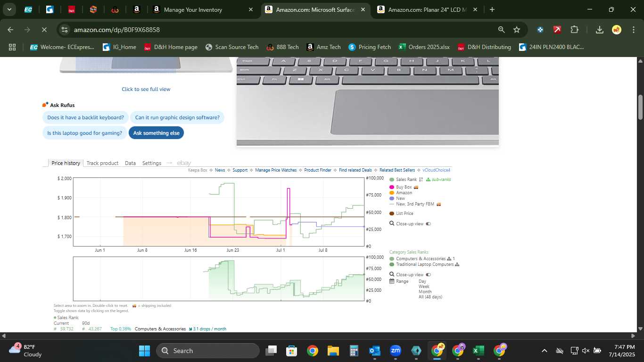This screenshot has width=644, height=362.
Task: Click Ask something else button
Action: tap(157, 133)
